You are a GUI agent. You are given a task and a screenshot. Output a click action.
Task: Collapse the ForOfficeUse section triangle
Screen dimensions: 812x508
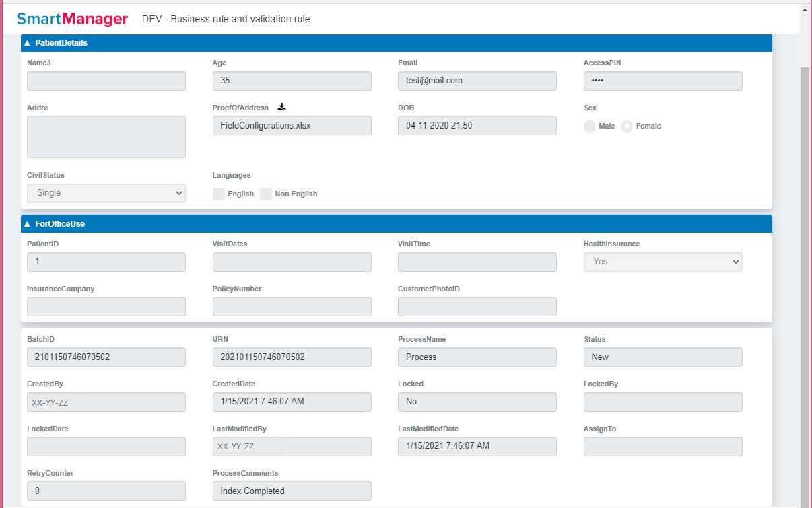28,224
